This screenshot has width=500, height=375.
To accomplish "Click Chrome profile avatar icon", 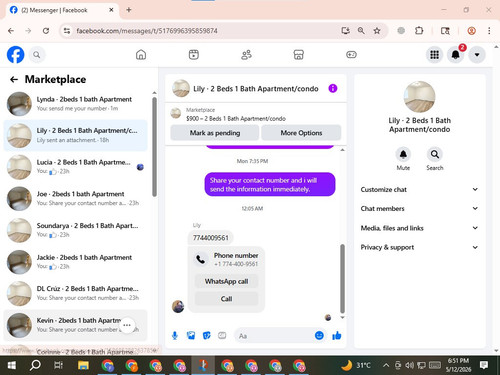I will click(x=471, y=31).
